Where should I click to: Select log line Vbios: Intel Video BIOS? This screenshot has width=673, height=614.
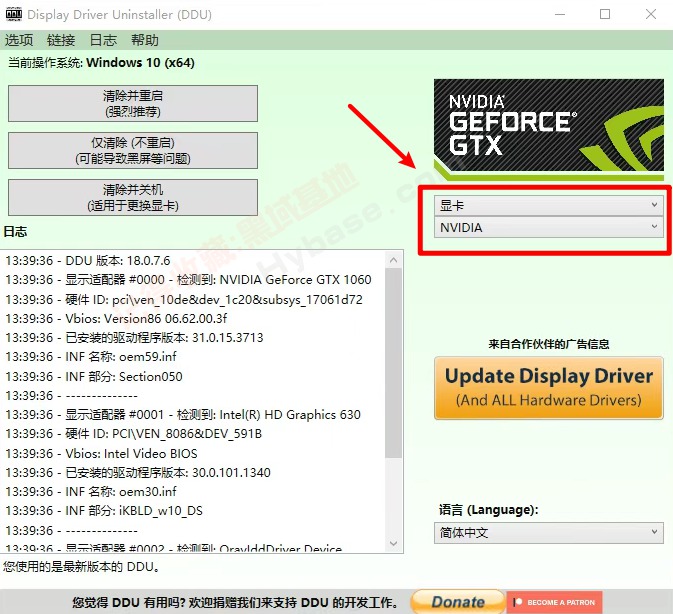pos(101,454)
